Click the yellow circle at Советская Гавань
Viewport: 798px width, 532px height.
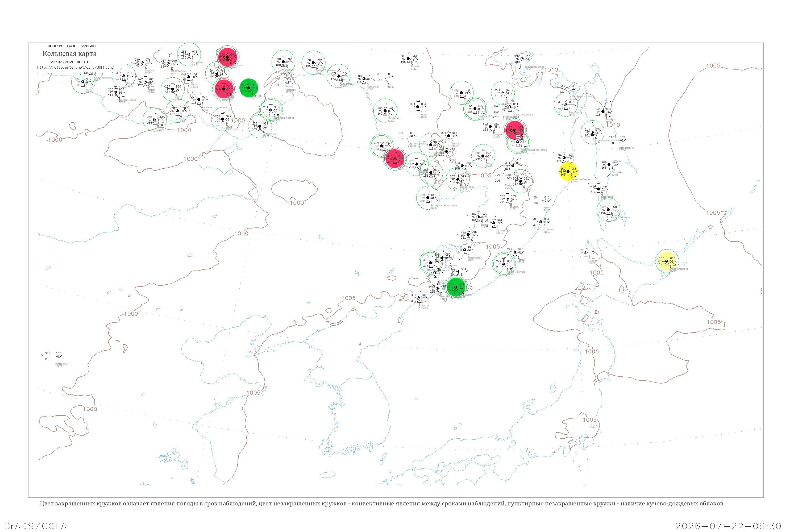[568, 172]
